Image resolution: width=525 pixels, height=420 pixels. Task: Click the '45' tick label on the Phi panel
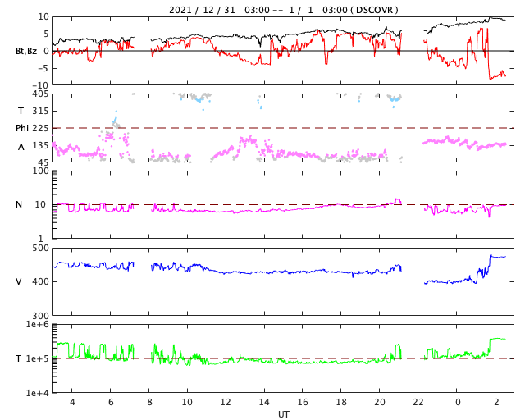pyautogui.click(x=43, y=162)
